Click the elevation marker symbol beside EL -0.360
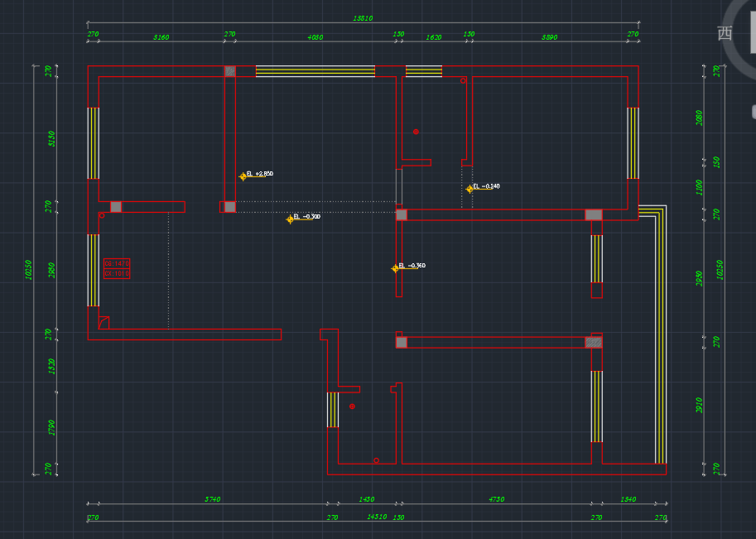 395,268
